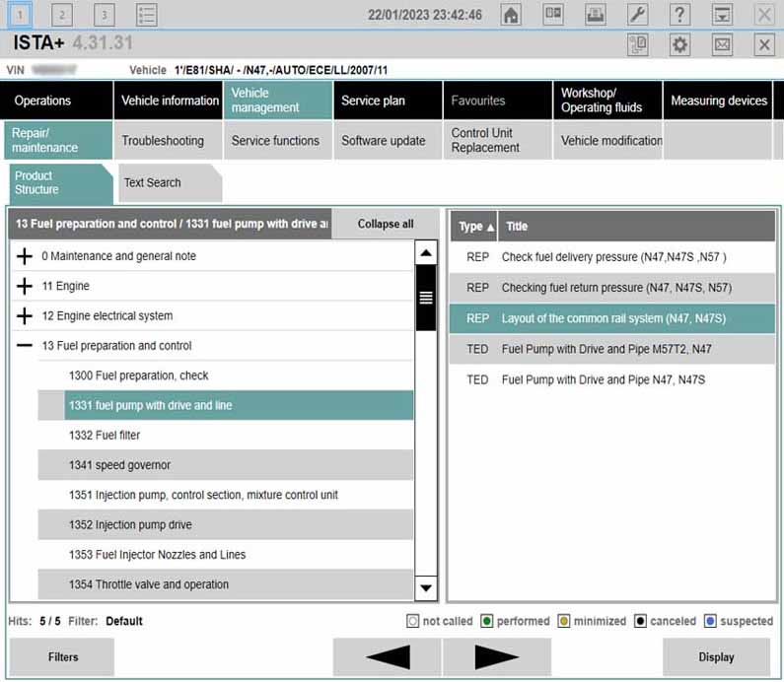Screen dimensions: 784x682
Task: Open the settings gear icon
Action: click(679, 45)
